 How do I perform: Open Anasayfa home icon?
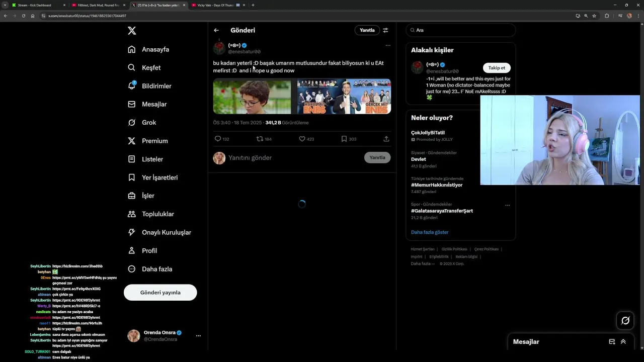tap(132, 49)
